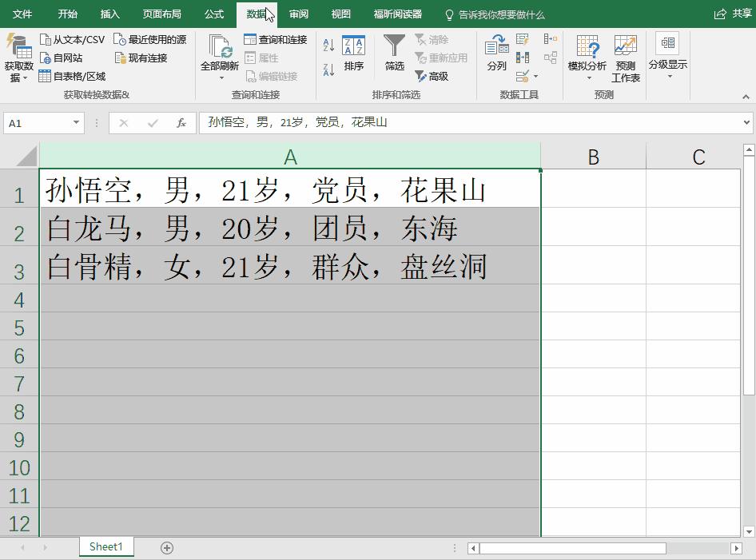Expand the formula bar chevron
The height and width of the screenshot is (560, 756).
[x=746, y=123]
